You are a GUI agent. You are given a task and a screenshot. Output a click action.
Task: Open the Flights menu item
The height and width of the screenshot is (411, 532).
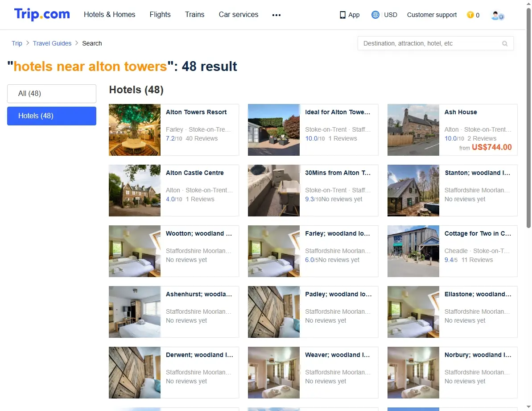coord(160,15)
